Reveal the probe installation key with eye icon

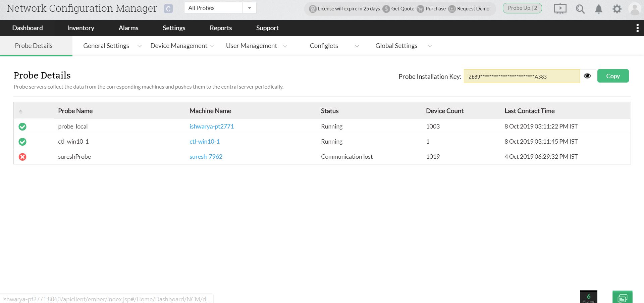coord(587,76)
